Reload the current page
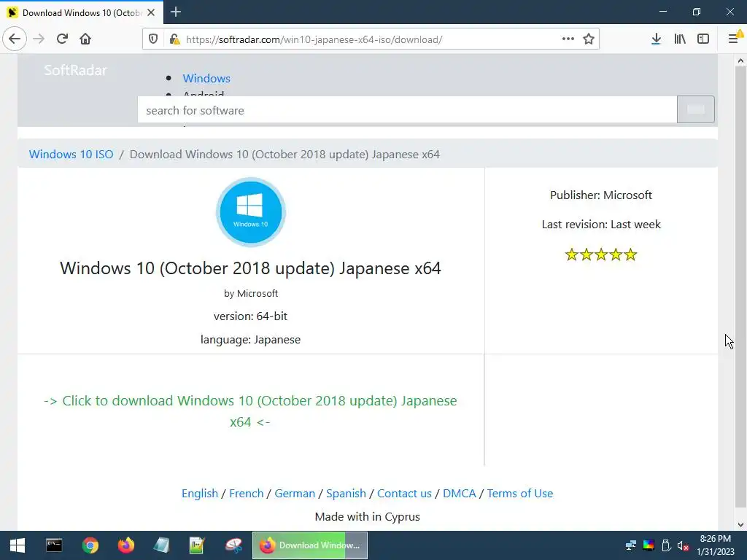 (62, 39)
